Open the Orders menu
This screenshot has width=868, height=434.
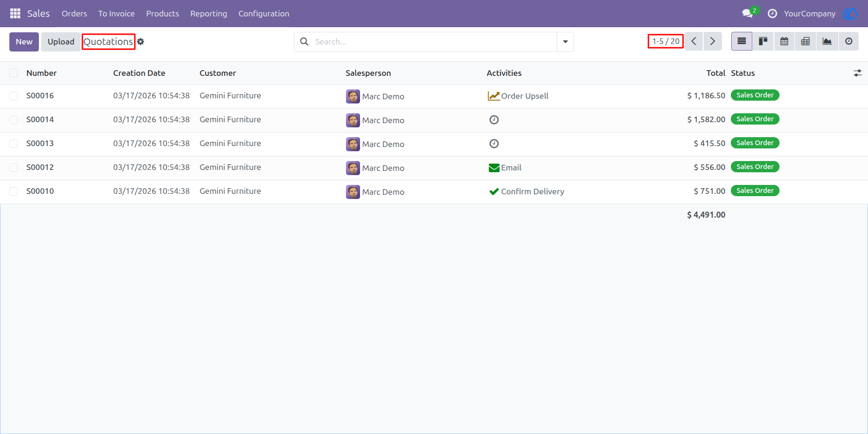74,14
